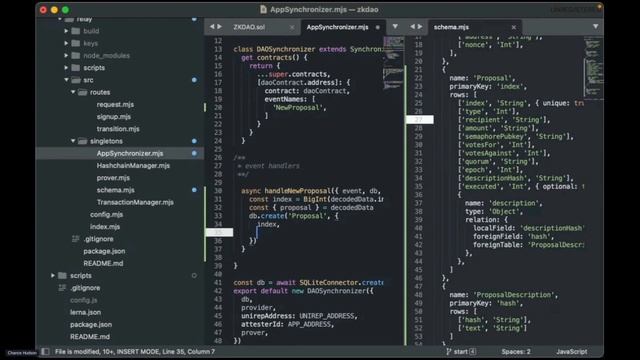Open right pane tab list dropdown

(x=596, y=27)
